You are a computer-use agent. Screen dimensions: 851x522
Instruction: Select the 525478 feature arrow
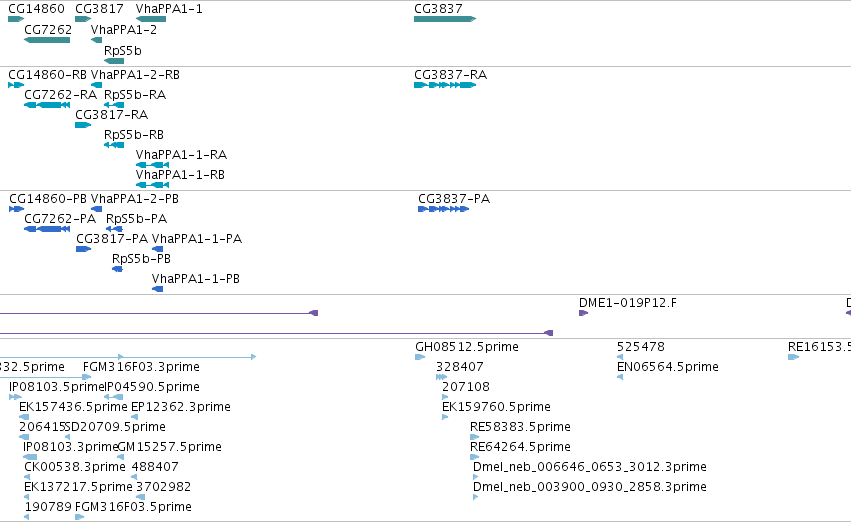point(620,357)
